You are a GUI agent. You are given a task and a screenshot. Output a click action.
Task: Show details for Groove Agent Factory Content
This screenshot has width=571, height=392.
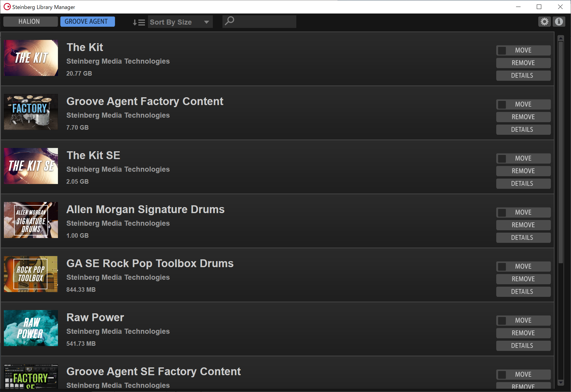[523, 130]
